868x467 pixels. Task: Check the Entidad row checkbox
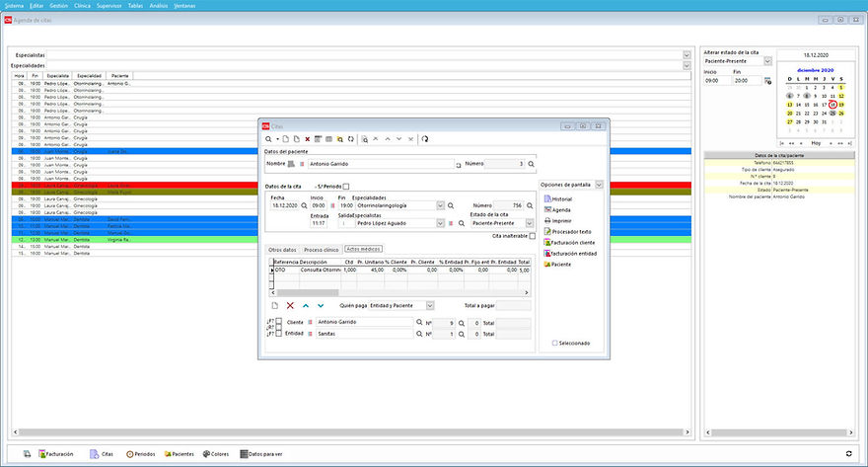click(279, 334)
